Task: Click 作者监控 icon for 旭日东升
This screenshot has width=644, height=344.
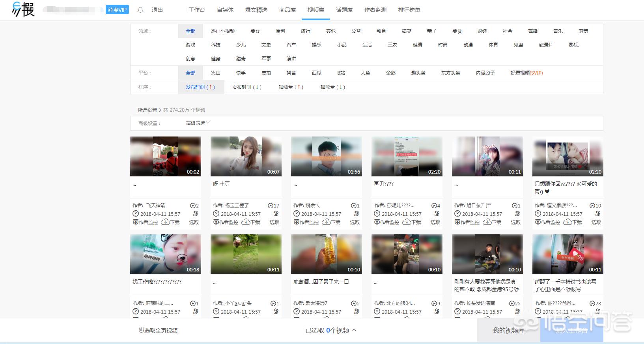Action: point(457,222)
